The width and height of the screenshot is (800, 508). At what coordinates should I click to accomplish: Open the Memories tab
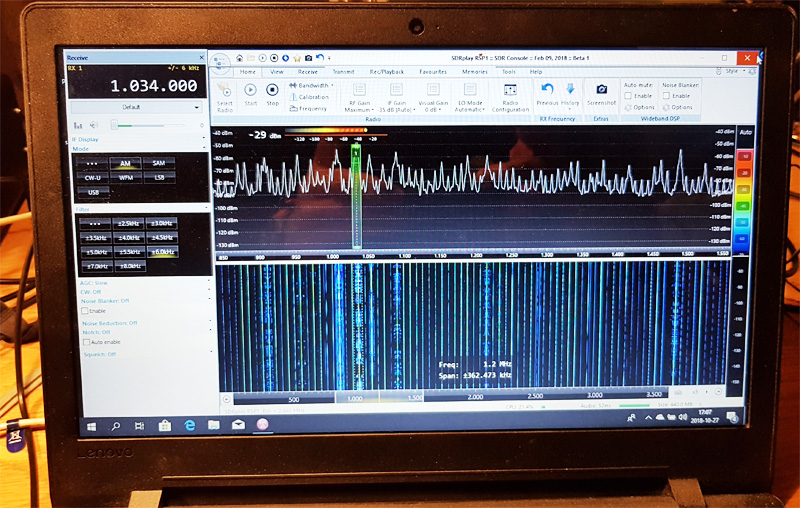click(474, 72)
